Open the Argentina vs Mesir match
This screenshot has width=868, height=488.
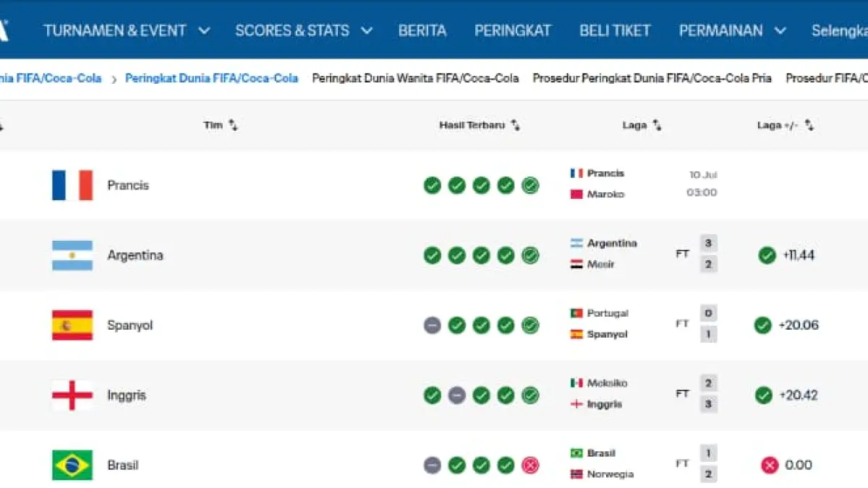pos(643,254)
